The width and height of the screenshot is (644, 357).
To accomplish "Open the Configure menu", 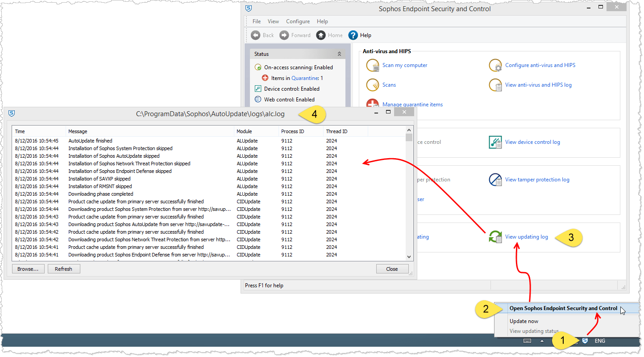I will point(298,21).
